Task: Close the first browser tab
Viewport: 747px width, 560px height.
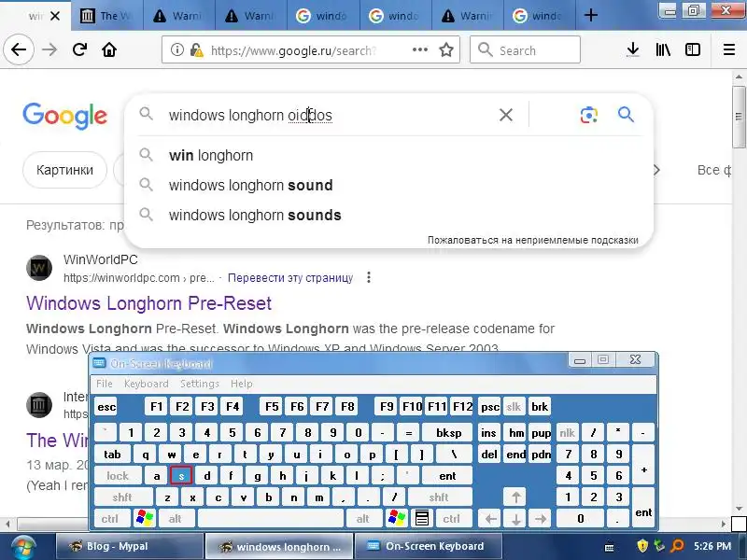Action: [55, 16]
